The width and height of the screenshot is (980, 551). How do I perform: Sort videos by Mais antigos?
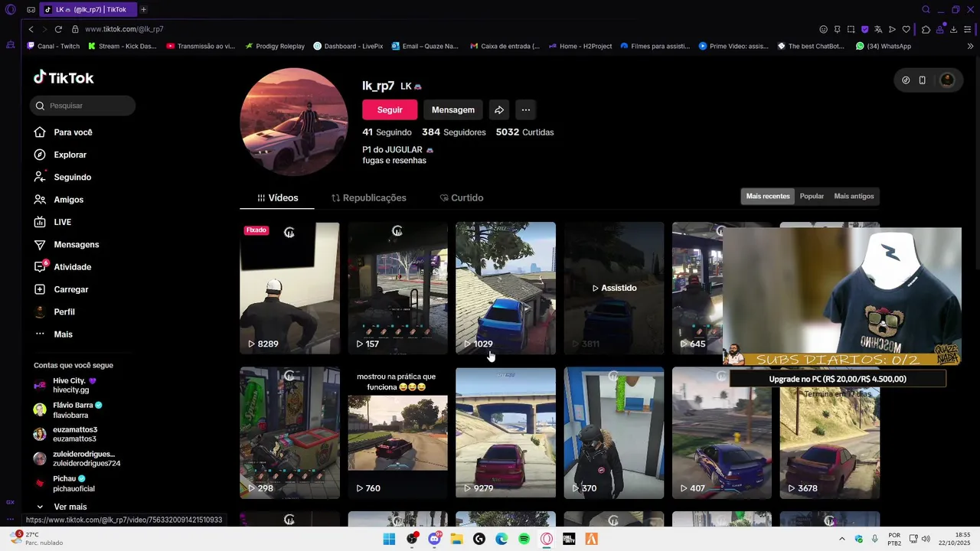tap(854, 197)
